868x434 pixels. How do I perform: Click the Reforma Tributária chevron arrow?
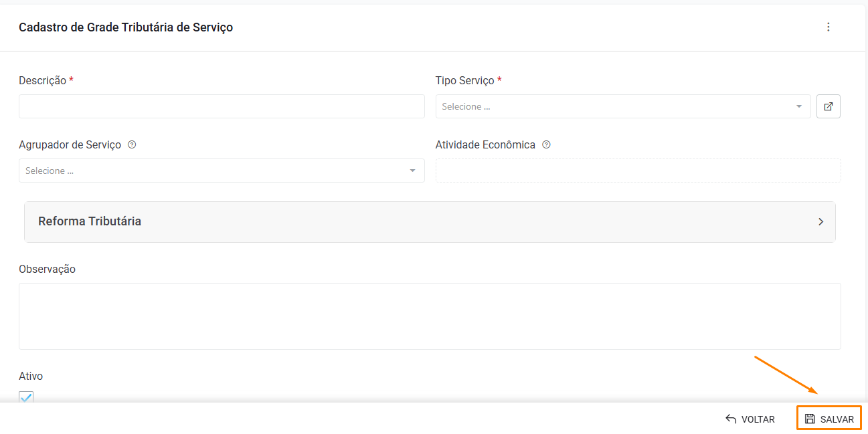pos(821,221)
